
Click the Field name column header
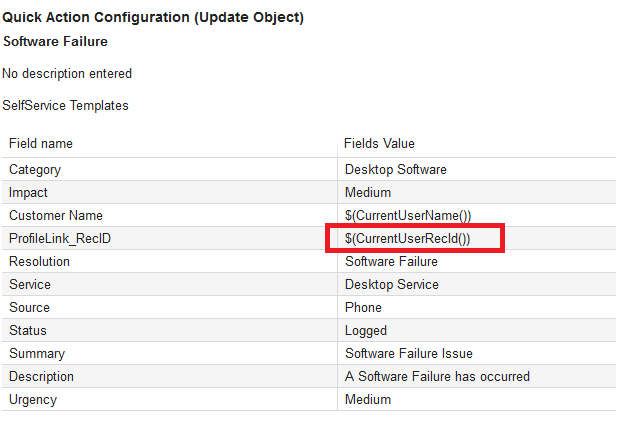click(x=41, y=143)
